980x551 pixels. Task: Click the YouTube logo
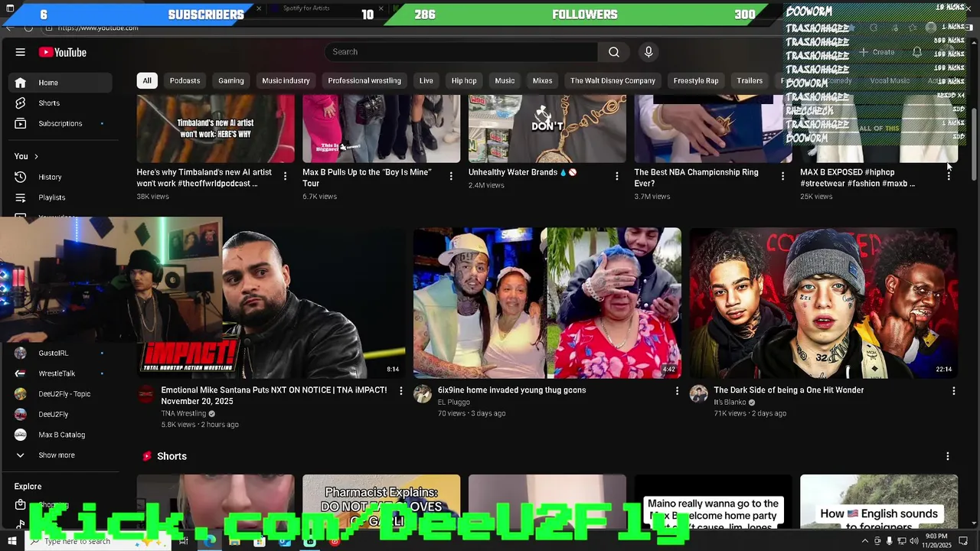pyautogui.click(x=63, y=52)
